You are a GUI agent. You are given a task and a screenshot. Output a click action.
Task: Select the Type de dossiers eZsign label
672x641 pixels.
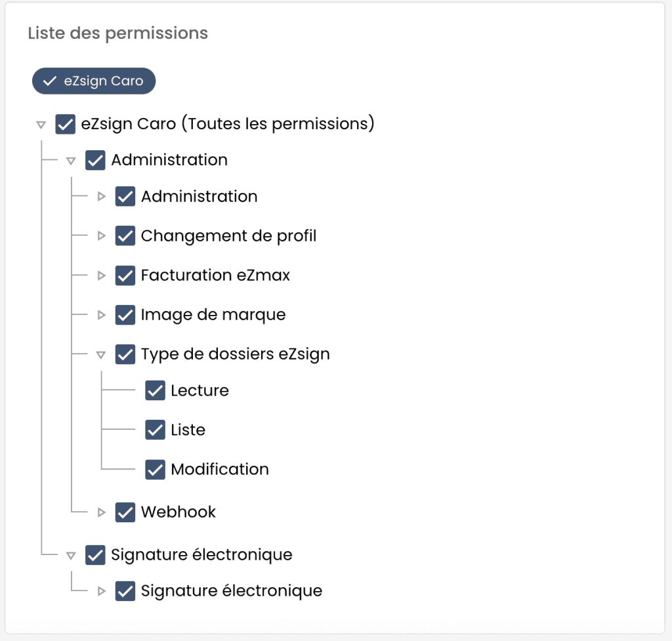[235, 354]
